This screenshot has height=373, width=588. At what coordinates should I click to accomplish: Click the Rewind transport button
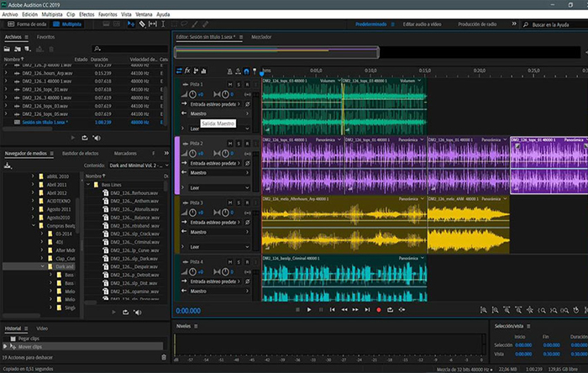(x=344, y=310)
